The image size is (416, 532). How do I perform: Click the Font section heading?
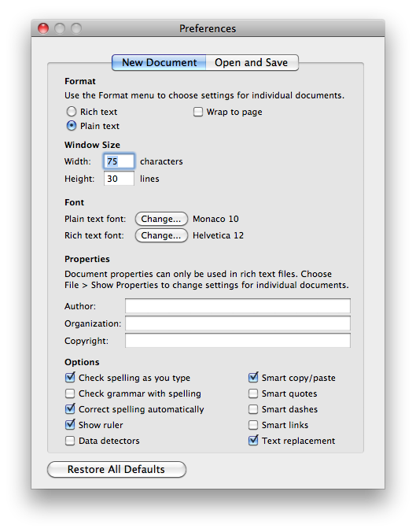(74, 202)
